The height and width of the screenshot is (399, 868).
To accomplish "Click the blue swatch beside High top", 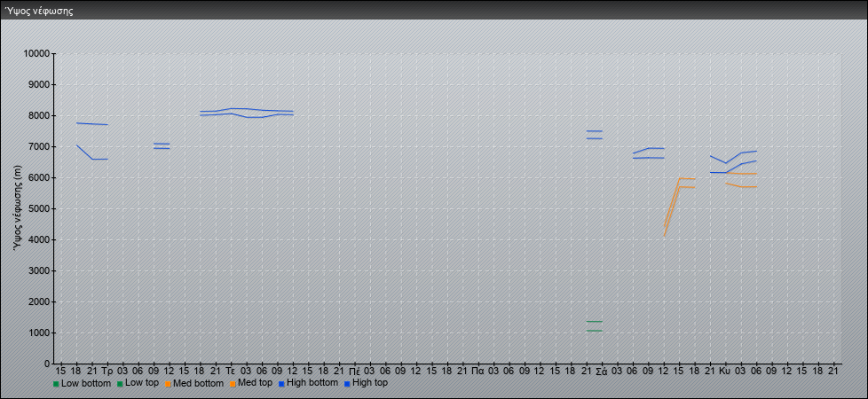I will (346, 384).
